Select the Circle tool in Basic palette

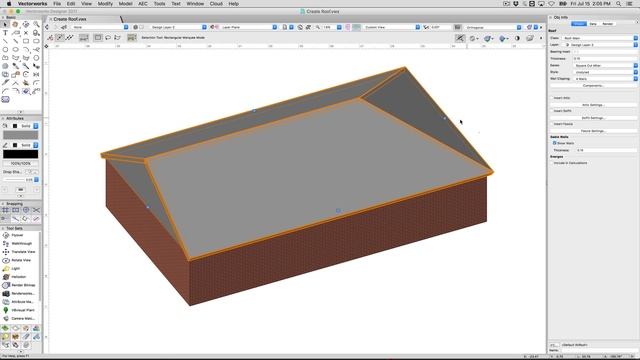click(5, 49)
